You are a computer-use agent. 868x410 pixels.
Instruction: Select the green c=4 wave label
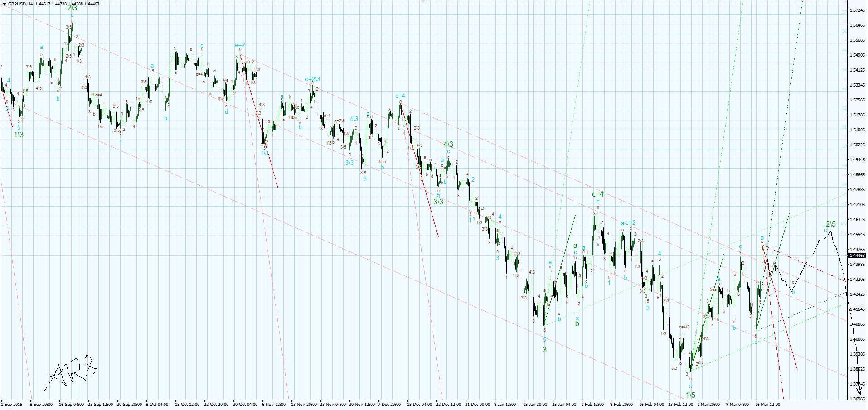598,194
